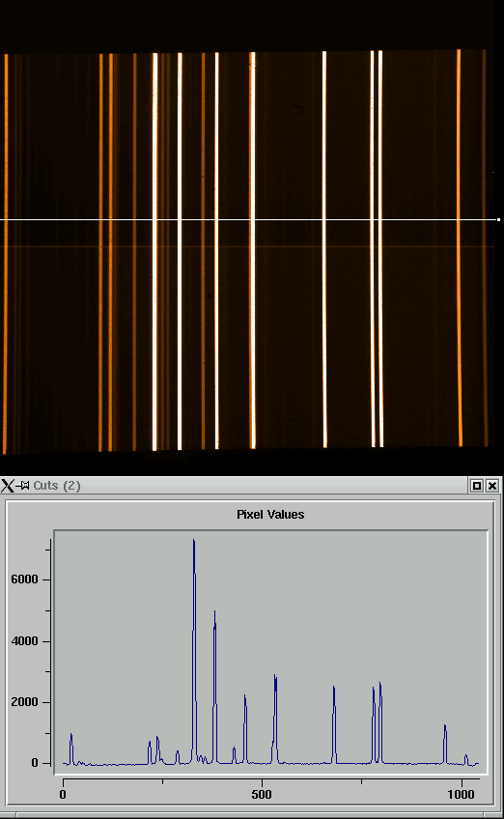Click the 2000 label on the y-axis
This screenshot has height=819, width=504.
tap(24, 702)
